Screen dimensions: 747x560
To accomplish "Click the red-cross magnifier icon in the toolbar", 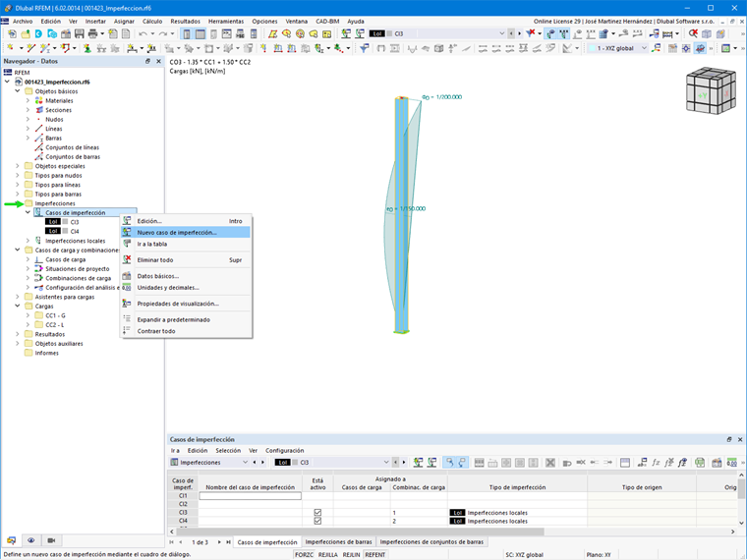I will pyautogui.click(x=693, y=33).
